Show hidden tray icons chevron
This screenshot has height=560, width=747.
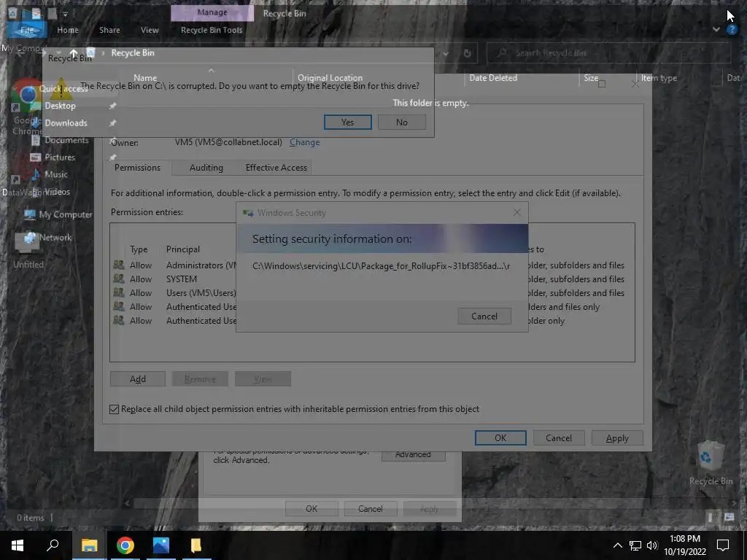[617, 545]
